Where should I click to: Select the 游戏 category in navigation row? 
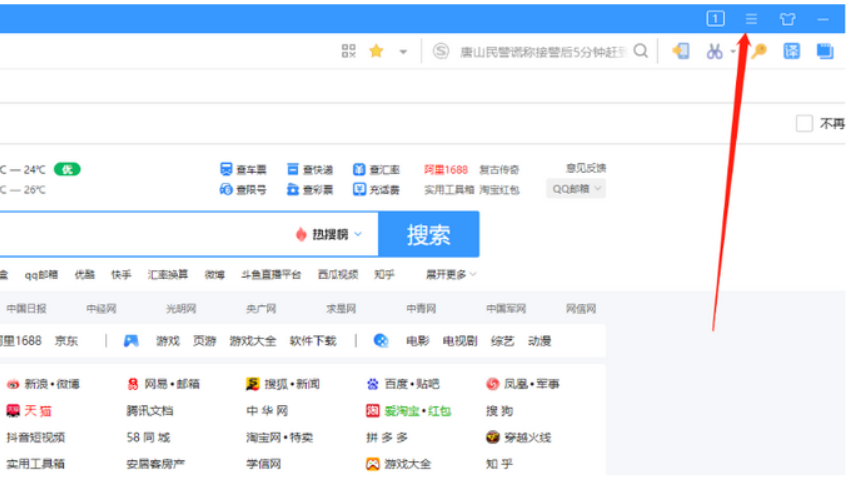pyautogui.click(x=167, y=341)
